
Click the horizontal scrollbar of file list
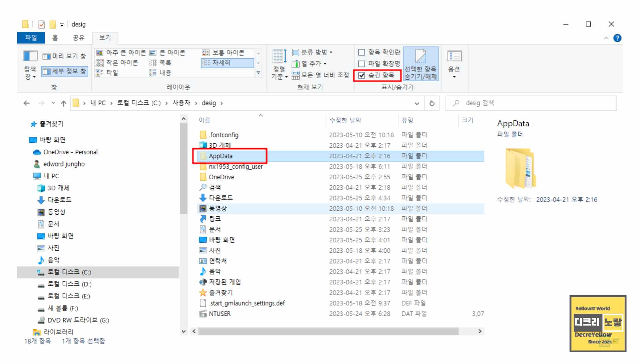(x=328, y=331)
